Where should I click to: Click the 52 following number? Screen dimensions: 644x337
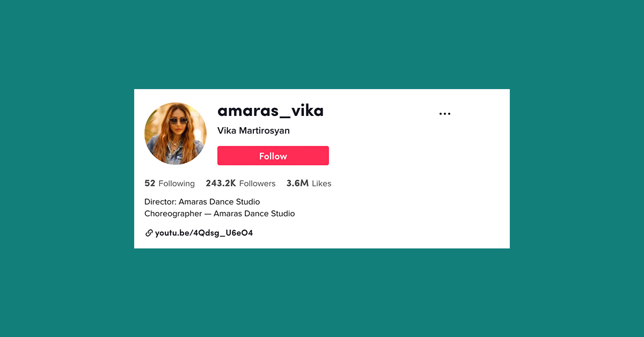pos(150,184)
